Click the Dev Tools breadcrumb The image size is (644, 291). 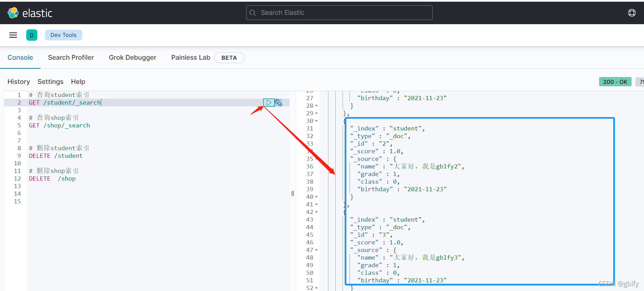pos(64,35)
